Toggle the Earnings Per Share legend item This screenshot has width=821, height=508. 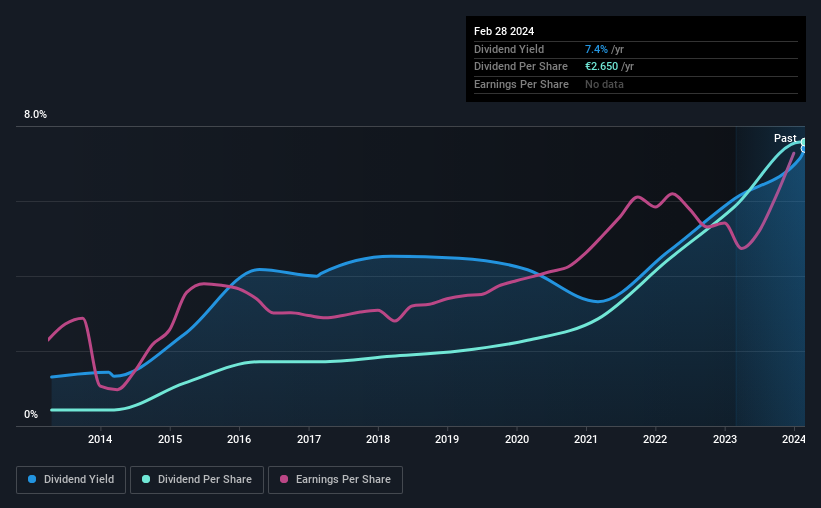coord(336,480)
